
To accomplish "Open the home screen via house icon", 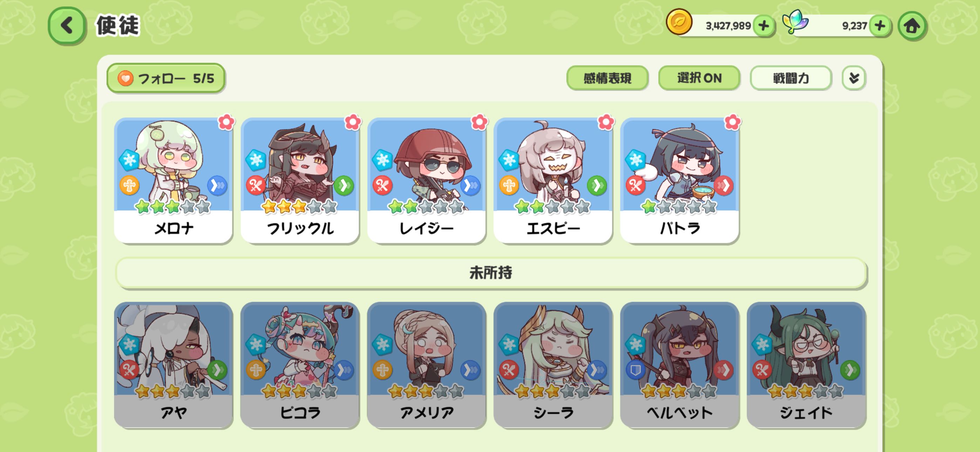I will 912,26.
